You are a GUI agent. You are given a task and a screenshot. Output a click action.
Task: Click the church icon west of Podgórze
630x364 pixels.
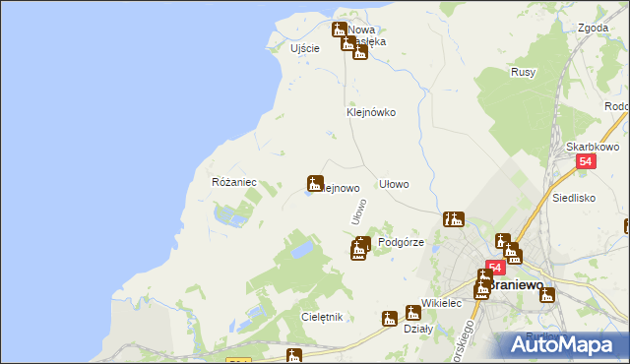point(358,251)
